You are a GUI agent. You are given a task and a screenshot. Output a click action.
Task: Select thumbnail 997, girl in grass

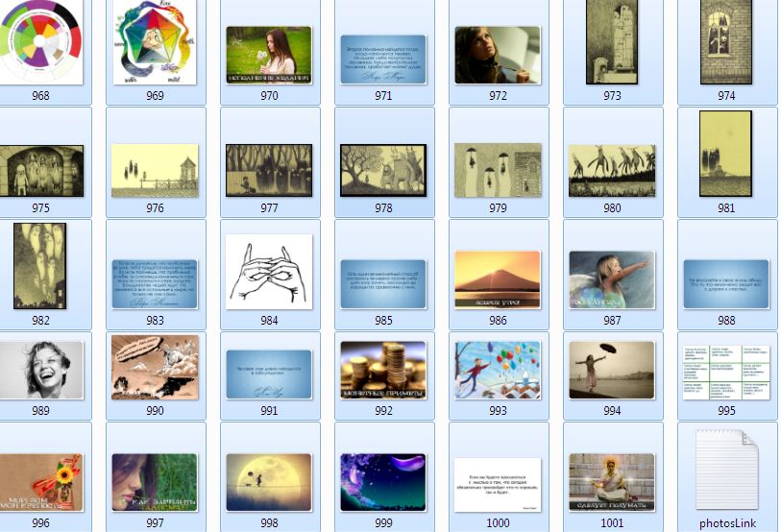click(x=155, y=482)
